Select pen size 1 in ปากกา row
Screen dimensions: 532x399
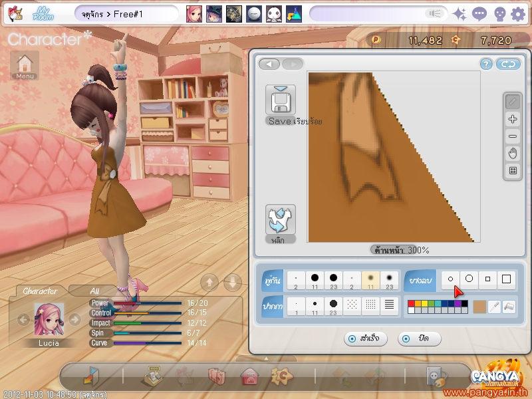tap(296, 307)
